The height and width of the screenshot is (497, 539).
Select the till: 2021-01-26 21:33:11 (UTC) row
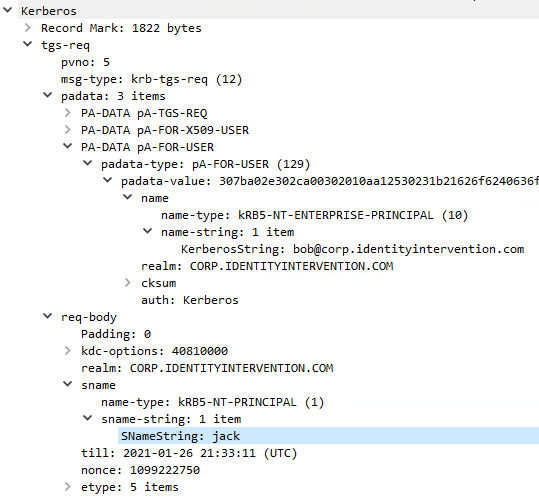189,453
